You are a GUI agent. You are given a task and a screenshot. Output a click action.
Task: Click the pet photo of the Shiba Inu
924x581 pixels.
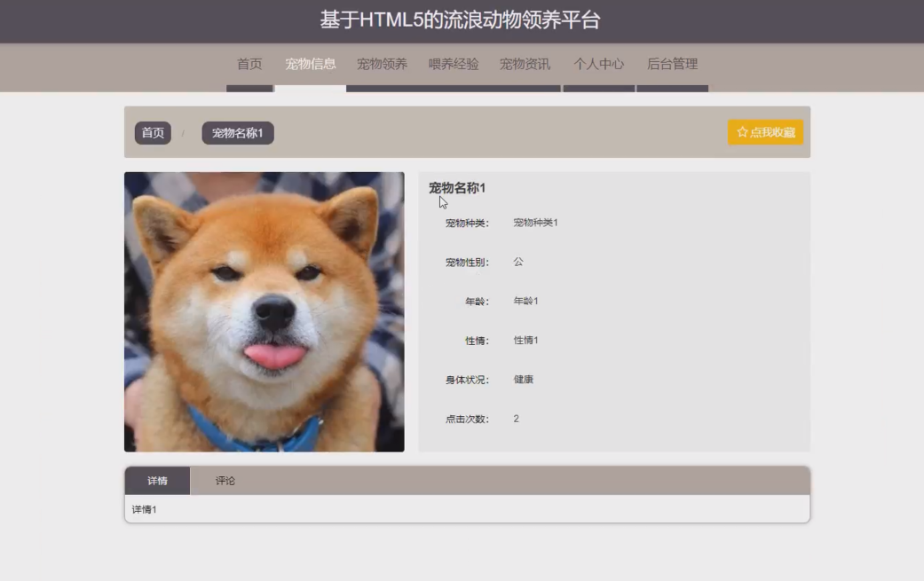pyautogui.click(x=264, y=311)
